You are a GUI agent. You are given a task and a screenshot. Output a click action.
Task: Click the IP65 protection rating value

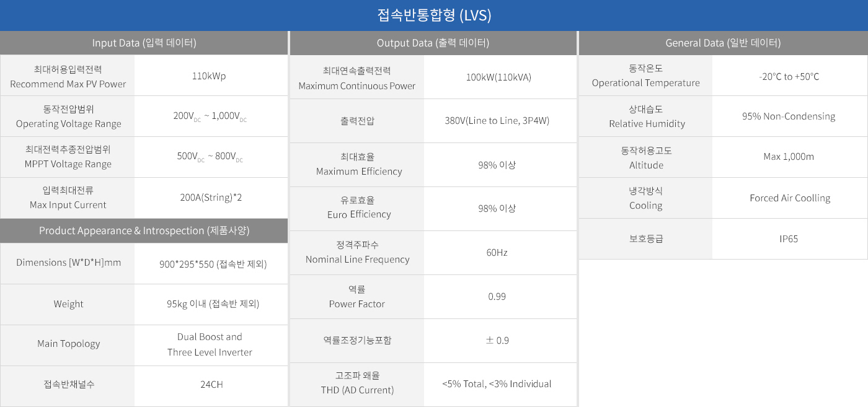pos(789,239)
